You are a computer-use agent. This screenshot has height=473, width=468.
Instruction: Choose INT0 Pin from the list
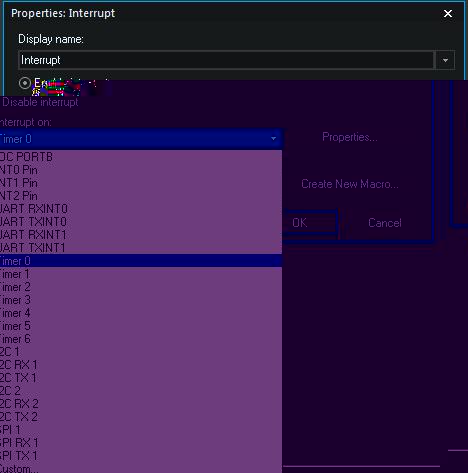[141, 170]
